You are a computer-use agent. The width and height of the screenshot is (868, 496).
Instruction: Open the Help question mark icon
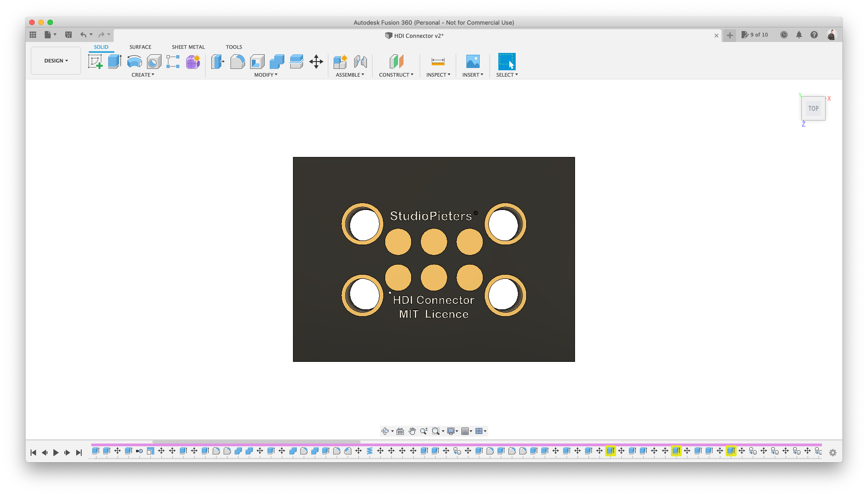[814, 35]
